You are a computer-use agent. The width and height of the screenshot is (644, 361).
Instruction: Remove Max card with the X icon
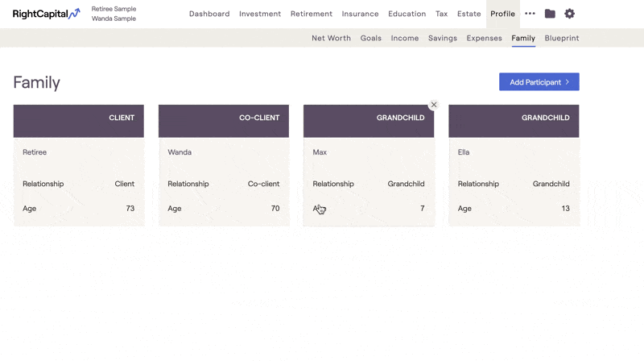click(434, 105)
